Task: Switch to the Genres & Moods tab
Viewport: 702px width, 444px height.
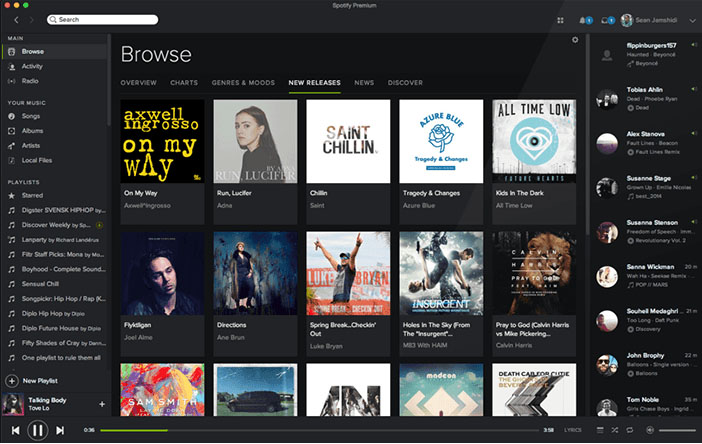Action: pyautogui.click(x=243, y=83)
